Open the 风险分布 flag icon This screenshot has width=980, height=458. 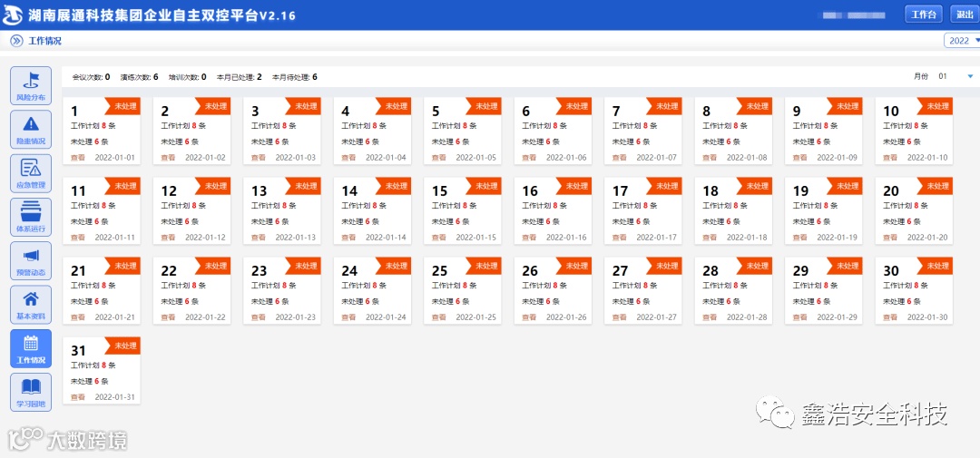click(x=31, y=85)
